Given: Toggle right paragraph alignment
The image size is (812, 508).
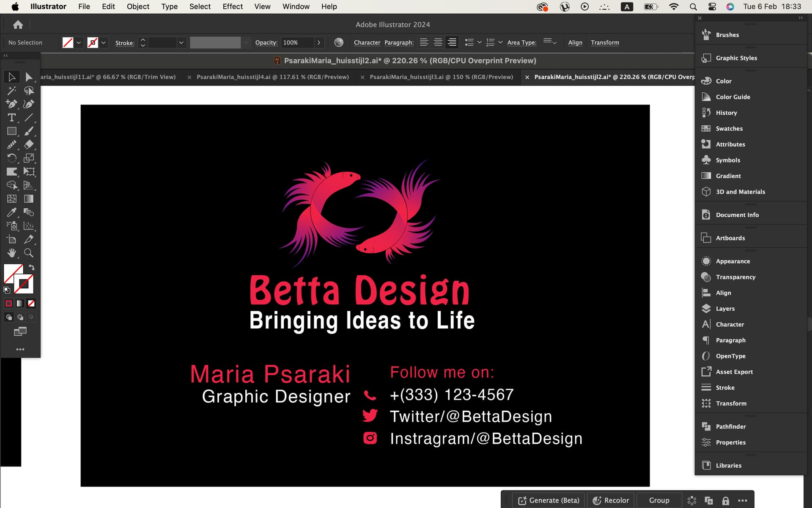Looking at the screenshot, I should click(452, 42).
